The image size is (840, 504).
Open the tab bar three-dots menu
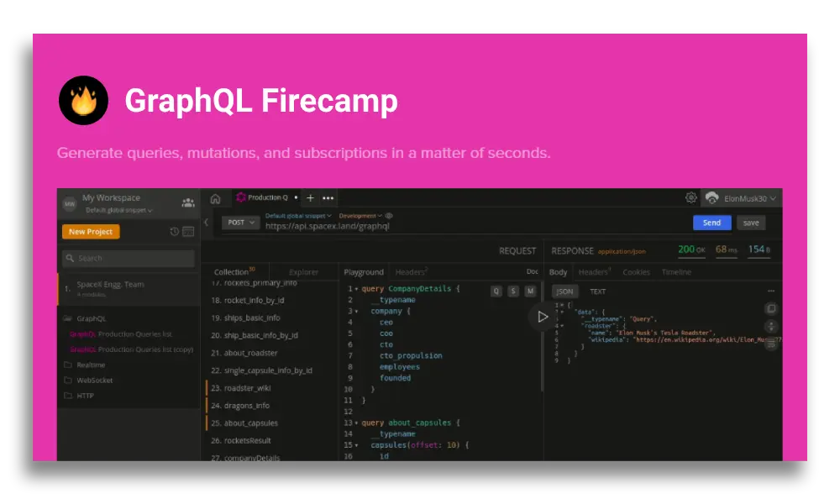[328, 198]
